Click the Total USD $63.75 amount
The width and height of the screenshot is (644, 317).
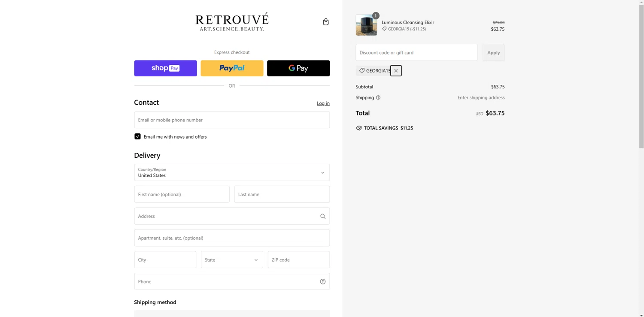click(495, 113)
